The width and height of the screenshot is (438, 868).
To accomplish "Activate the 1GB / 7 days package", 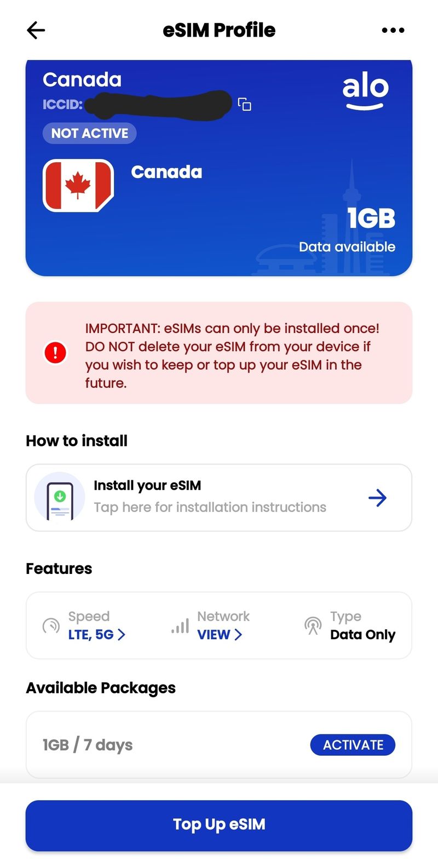I will [x=353, y=745].
